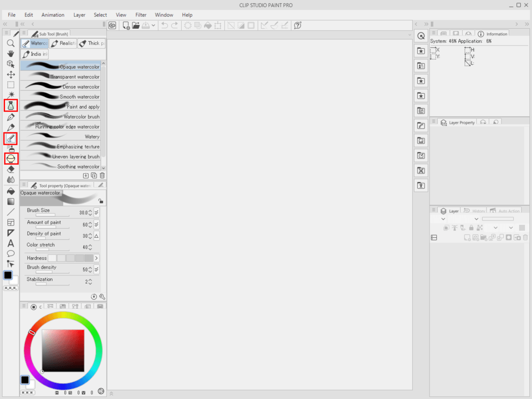Select the Dense watercolor brush

60,86
